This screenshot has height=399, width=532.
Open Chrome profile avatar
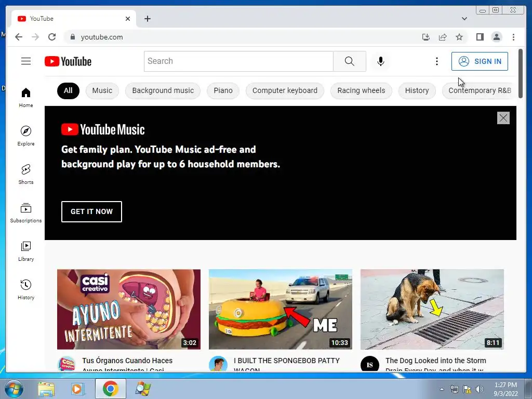tap(496, 37)
